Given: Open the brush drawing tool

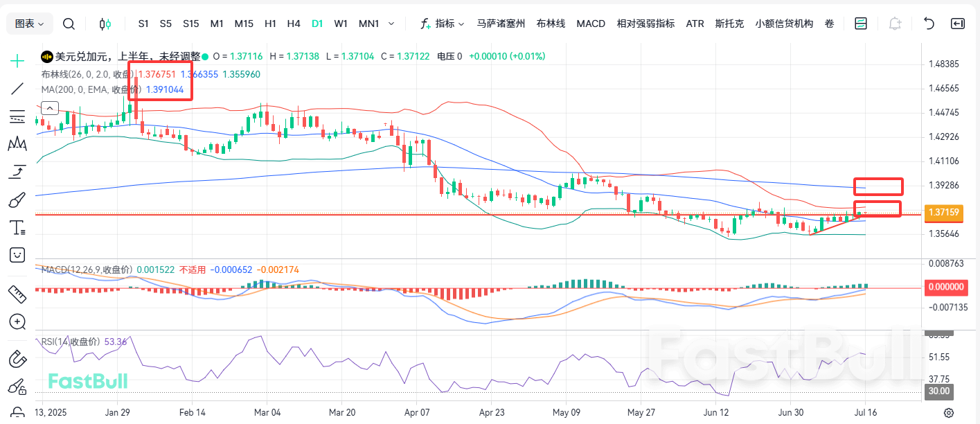Looking at the screenshot, I should [17, 200].
